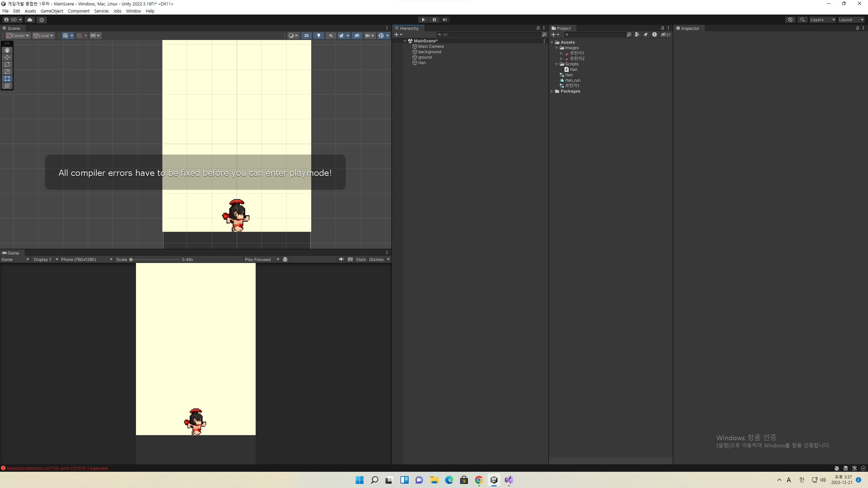This screenshot has height=488, width=868.
Task: Toggle 2D mode in Scene view
Action: pyautogui.click(x=307, y=36)
